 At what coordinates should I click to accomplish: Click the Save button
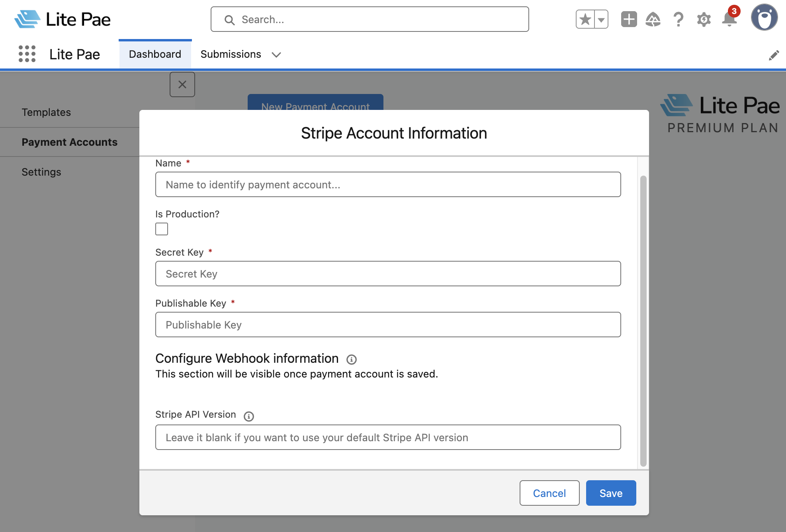point(611,493)
